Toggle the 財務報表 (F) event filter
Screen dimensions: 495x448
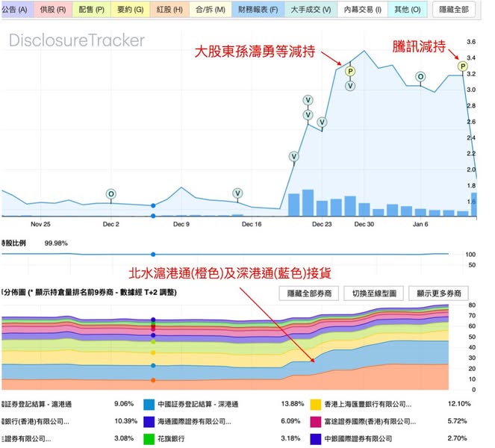click(x=258, y=10)
